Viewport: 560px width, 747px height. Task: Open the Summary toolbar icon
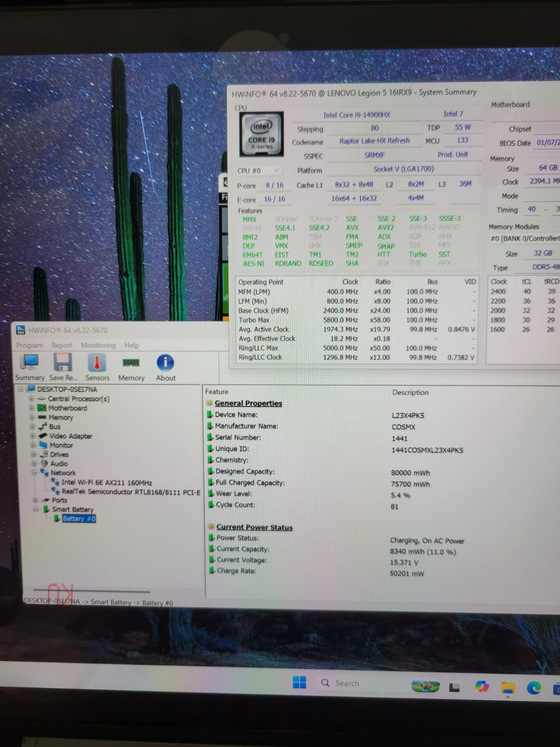(x=30, y=367)
